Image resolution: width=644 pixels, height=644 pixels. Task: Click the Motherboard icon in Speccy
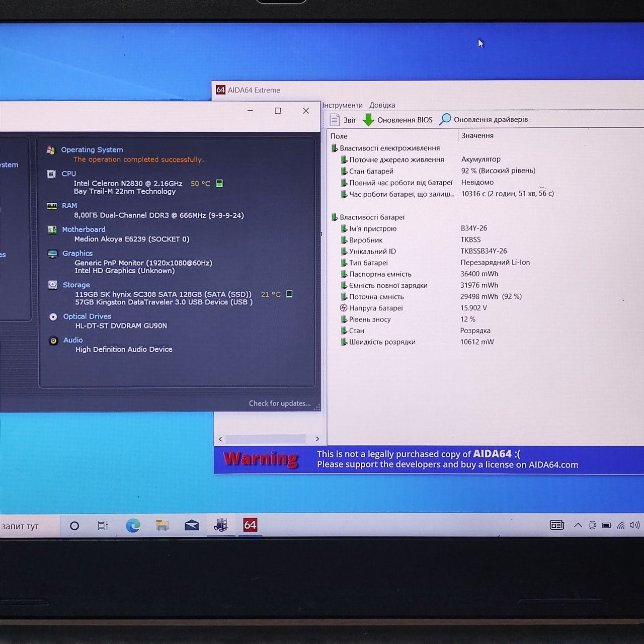(x=52, y=229)
